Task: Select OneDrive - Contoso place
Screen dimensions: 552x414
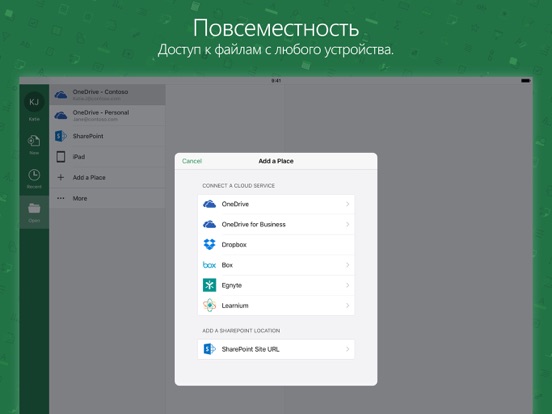Action: pyautogui.click(x=107, y=94)
